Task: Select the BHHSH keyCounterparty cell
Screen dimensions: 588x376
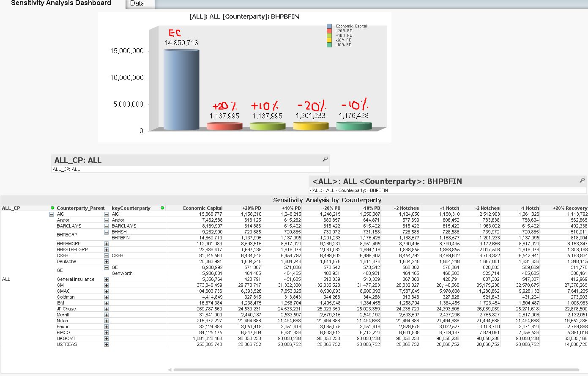Action: (119, 232)
